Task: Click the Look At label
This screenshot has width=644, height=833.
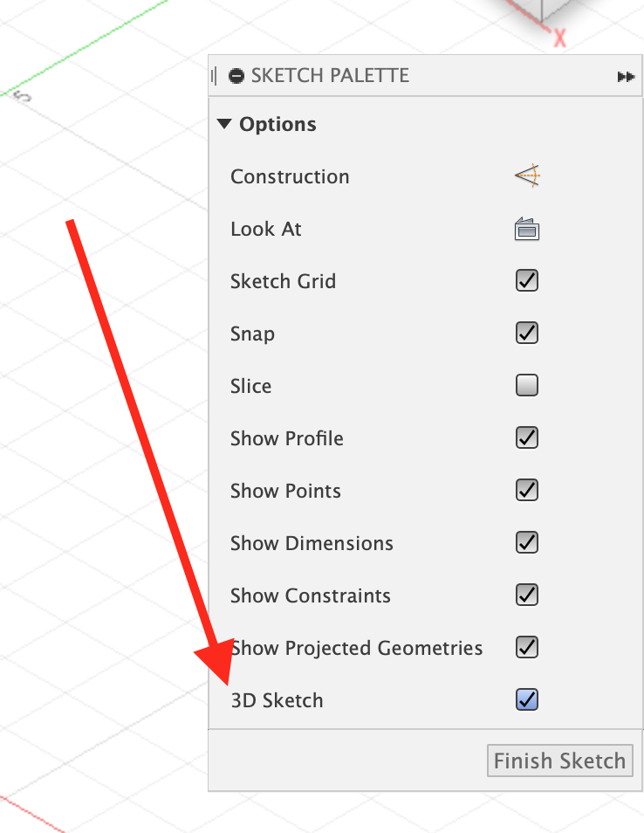Action: click(266, 230)
